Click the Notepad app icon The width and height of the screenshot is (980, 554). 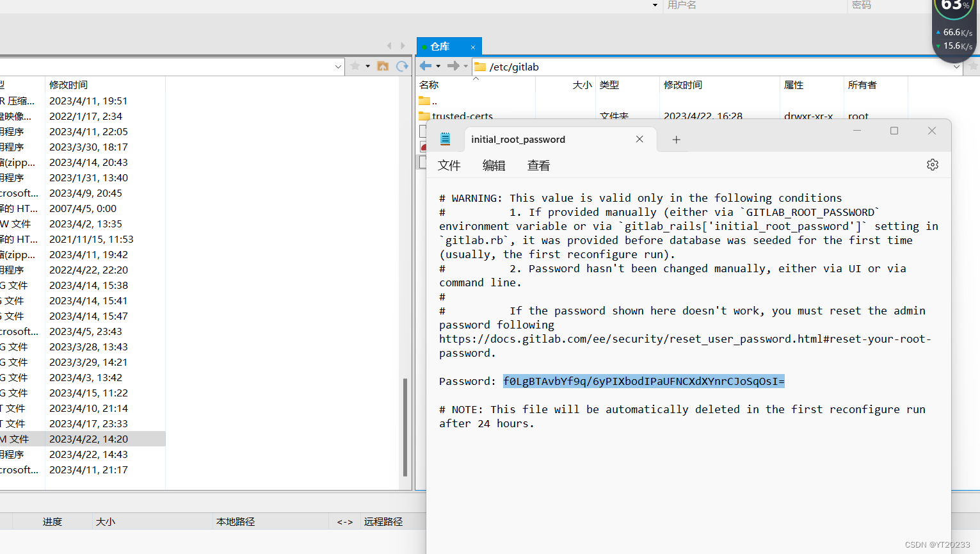[445, 139]
